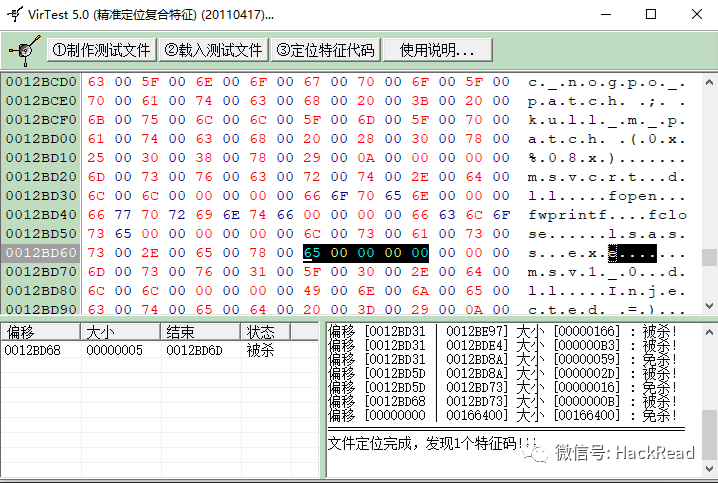Click end cell 0012BD6D
Screen dimensions: 718x483
194,351
